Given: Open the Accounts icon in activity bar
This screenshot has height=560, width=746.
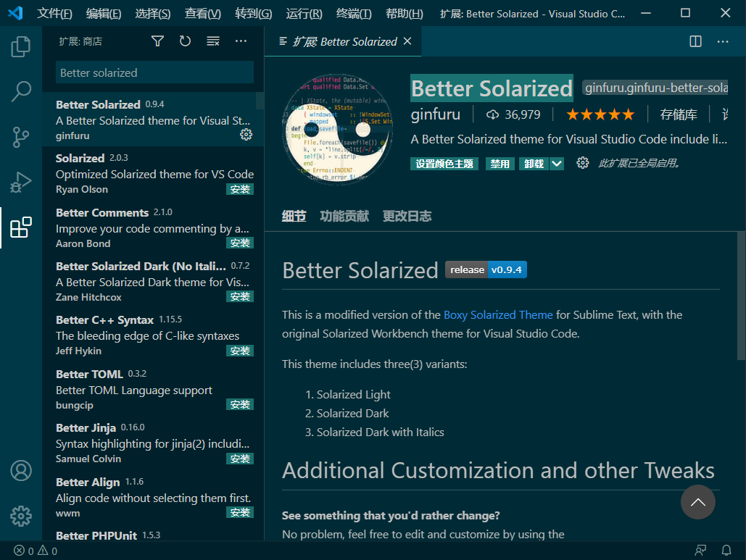Looking at the screenshot, I should (21, 471).
